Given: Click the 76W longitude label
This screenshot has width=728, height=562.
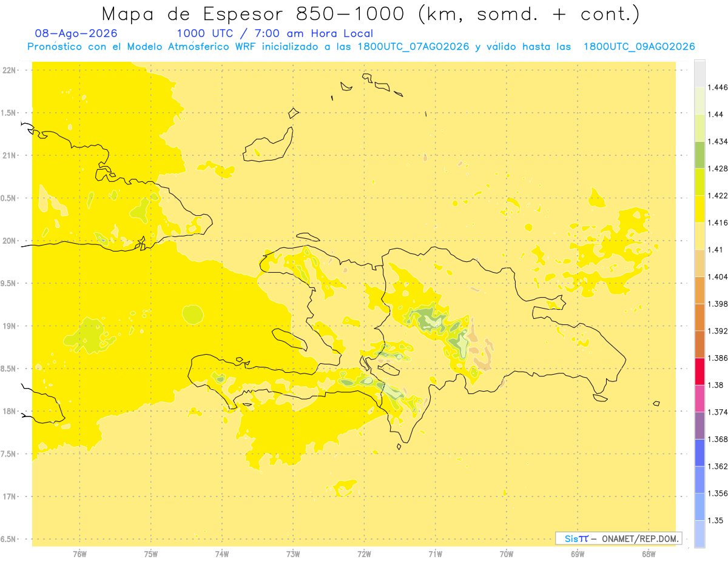Looking at the screenshot, I should pos(79,554).
